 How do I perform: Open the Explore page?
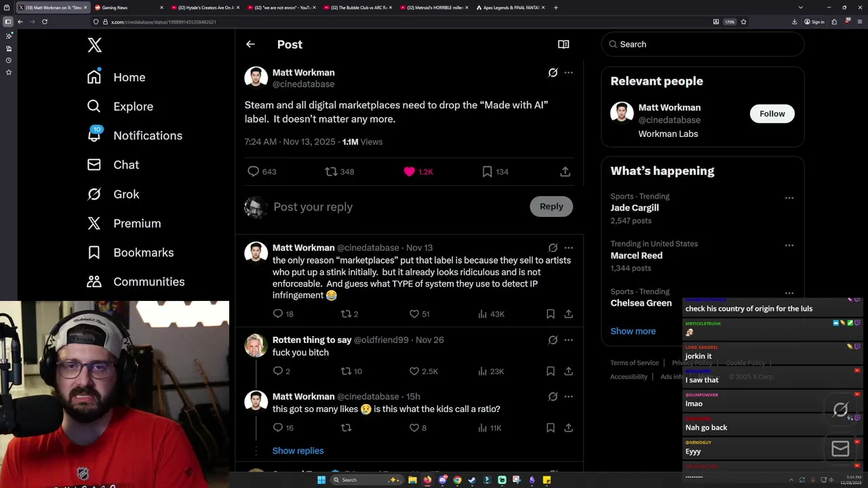[120, 106]
